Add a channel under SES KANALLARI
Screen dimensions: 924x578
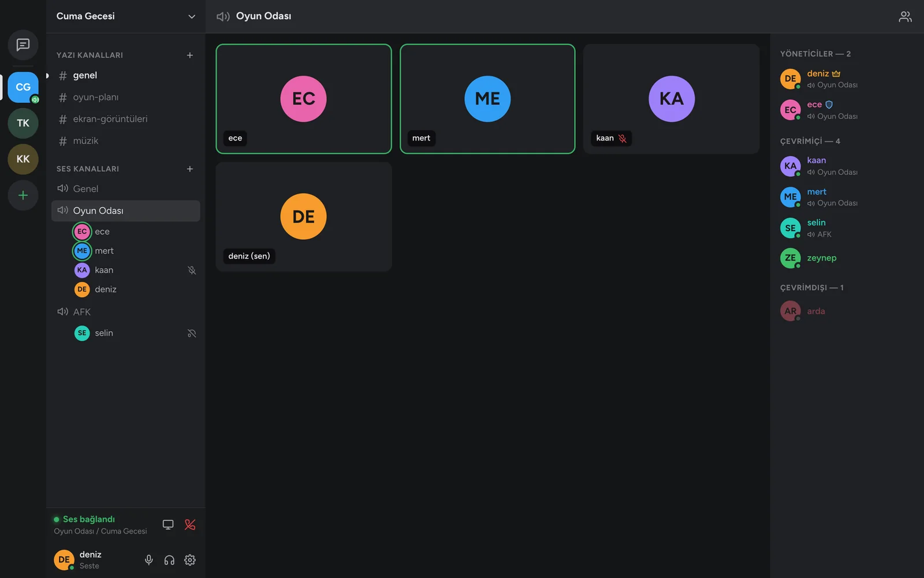coord(189,169)
